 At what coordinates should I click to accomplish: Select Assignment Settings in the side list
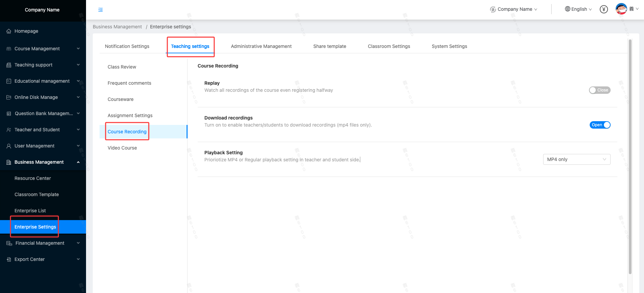pyautogui.click(x=130, y=115)
